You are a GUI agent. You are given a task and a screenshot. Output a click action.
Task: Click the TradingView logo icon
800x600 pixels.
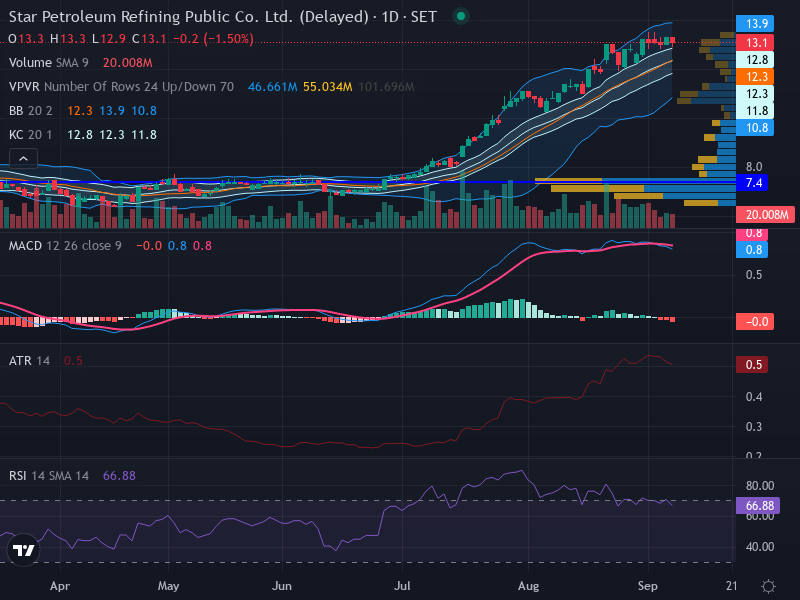point(23,550)
